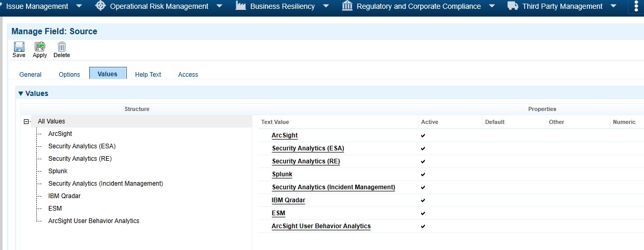Open the Splunk text value link
This screenshot has width=644, height=250.
pos(282,174)
